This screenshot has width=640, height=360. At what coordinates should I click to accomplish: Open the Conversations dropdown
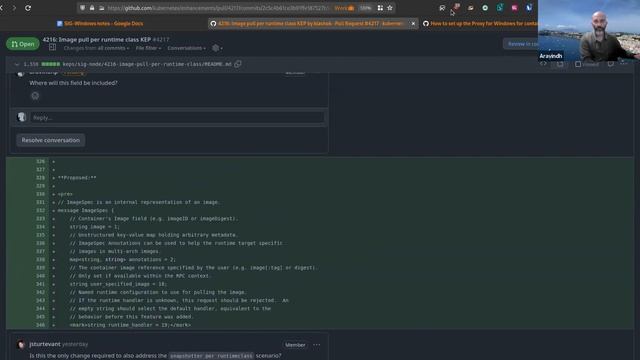point(187,48)
